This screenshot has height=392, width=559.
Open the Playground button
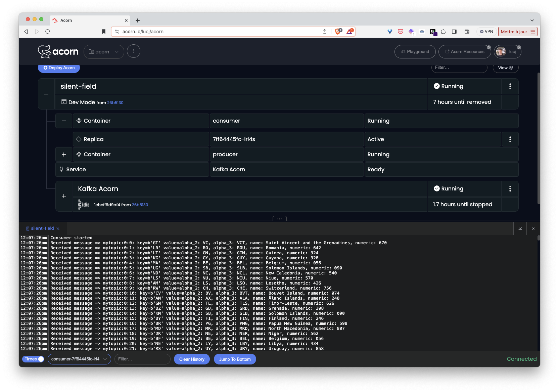tap(415, 52)
